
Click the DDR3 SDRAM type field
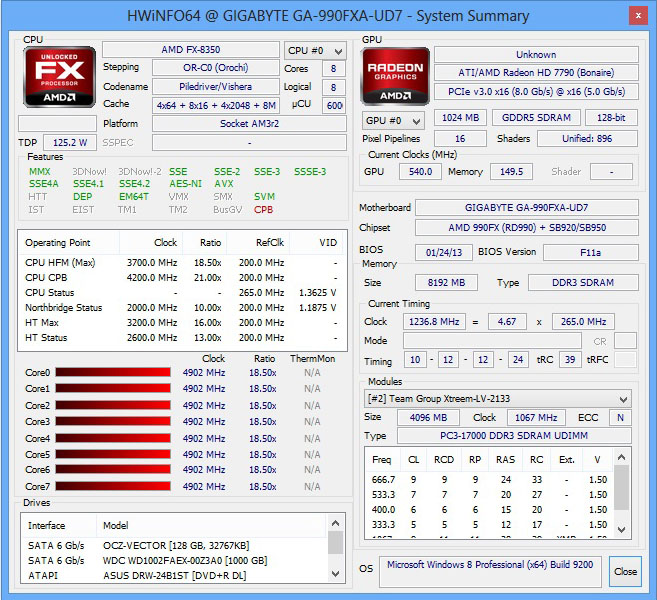pyautogui.click(x=583, y=282)
